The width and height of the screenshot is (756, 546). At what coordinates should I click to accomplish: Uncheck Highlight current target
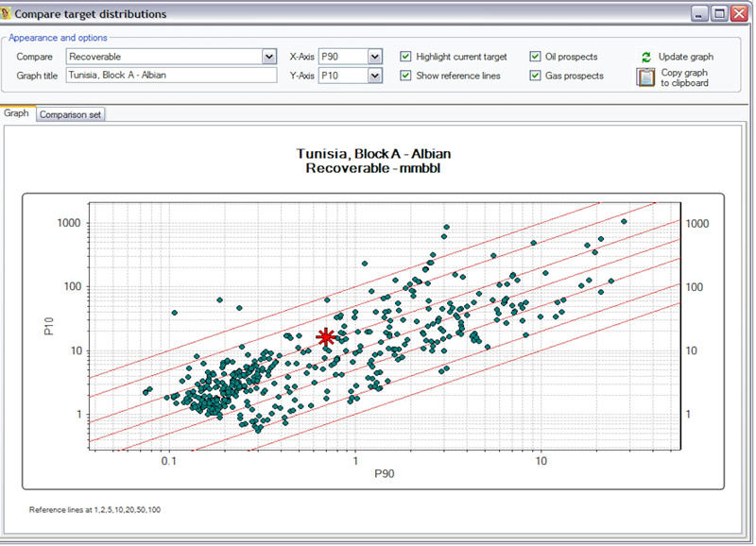405,57
